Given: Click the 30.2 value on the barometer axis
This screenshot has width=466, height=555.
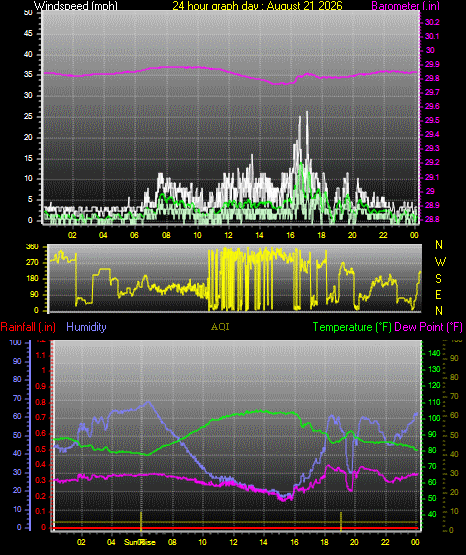Looking at the screenshot, I should tap(432, 22).
